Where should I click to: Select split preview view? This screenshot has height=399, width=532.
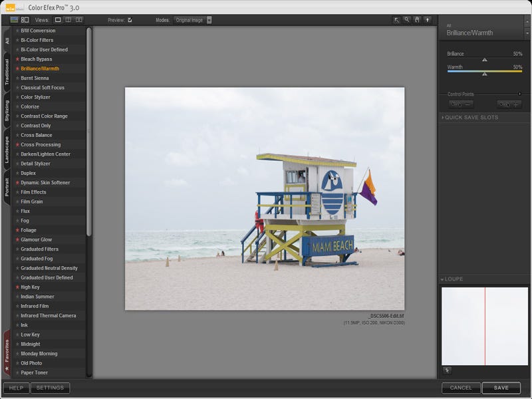(68, 20)
